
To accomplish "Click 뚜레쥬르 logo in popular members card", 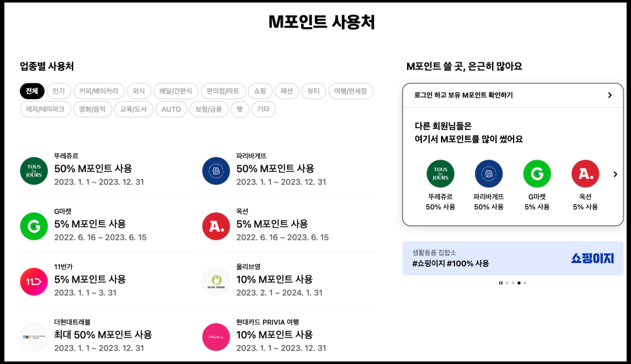I will tap(440, 173).
